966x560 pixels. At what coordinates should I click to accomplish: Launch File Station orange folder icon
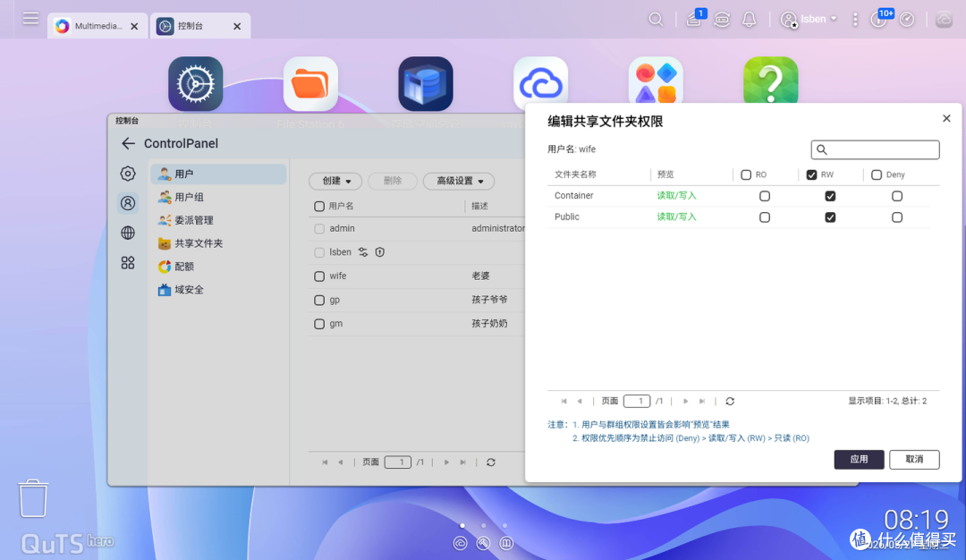(x=310, y=84)
